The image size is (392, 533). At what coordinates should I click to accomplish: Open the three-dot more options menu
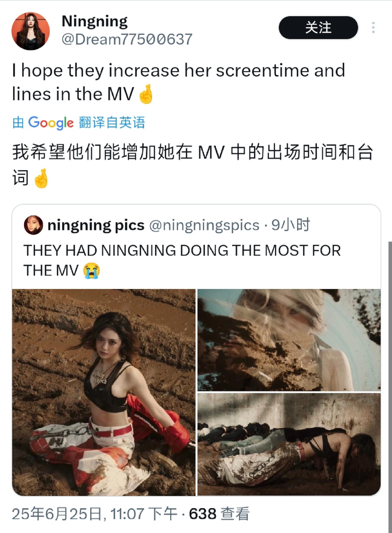373,27
